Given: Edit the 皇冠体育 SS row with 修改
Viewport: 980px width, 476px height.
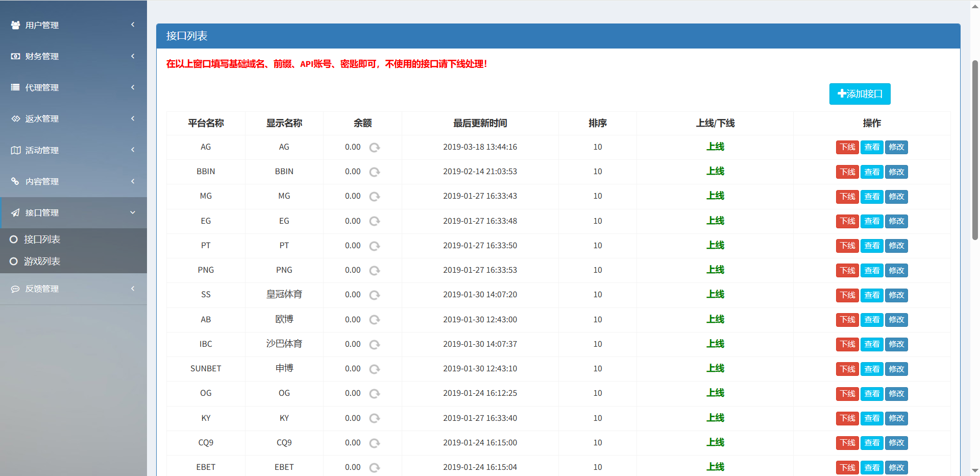Looking at the screenshot, I should pos(896,295).
